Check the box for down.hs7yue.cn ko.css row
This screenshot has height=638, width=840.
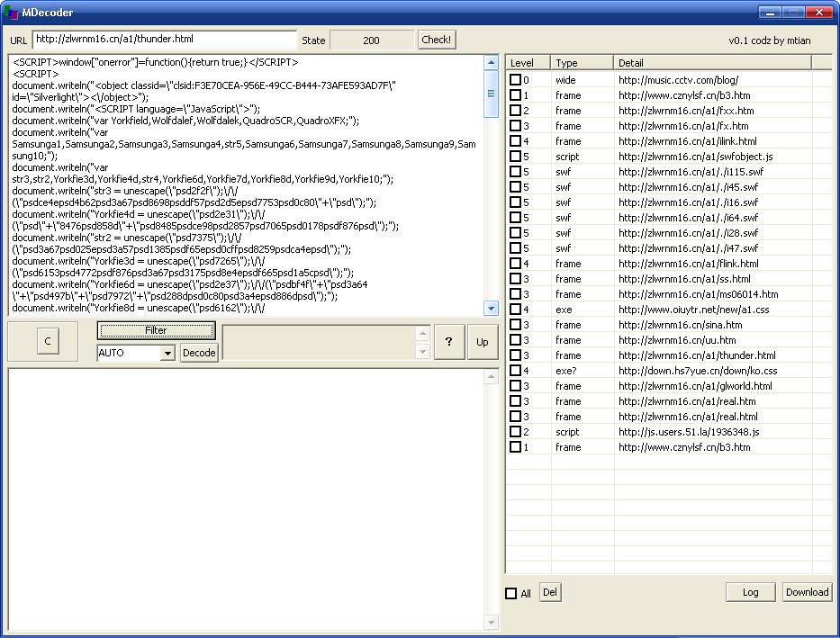tap(515, 371)
